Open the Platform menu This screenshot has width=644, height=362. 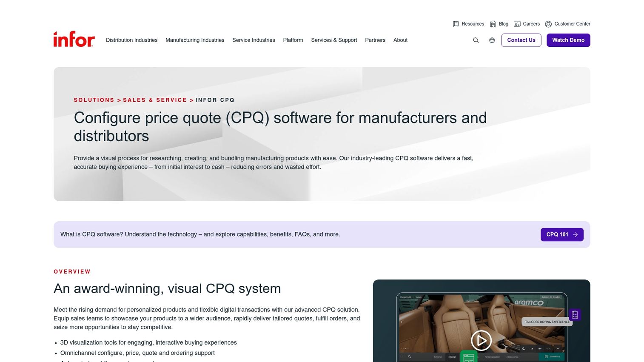(293, 40)
